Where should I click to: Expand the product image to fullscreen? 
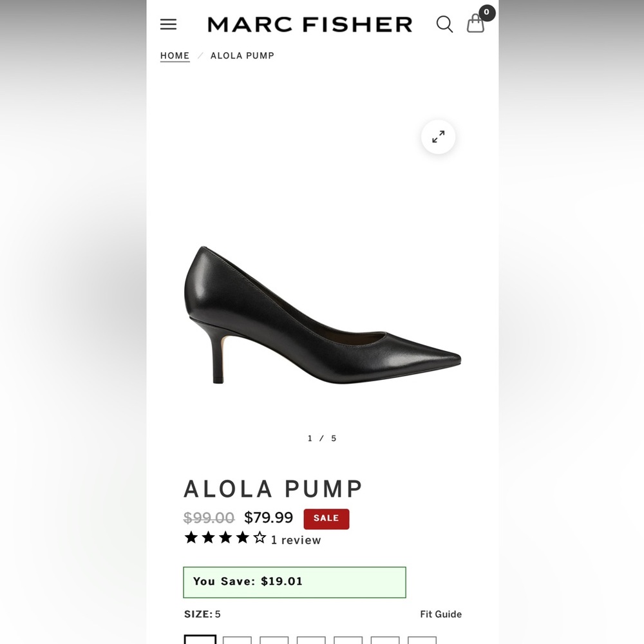438,137
